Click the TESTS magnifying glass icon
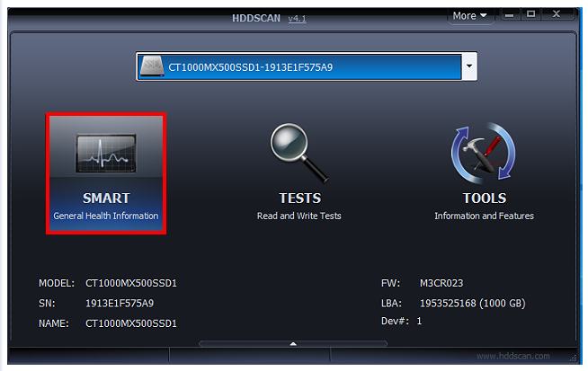 pyautogui.click(x=299, y=153)
